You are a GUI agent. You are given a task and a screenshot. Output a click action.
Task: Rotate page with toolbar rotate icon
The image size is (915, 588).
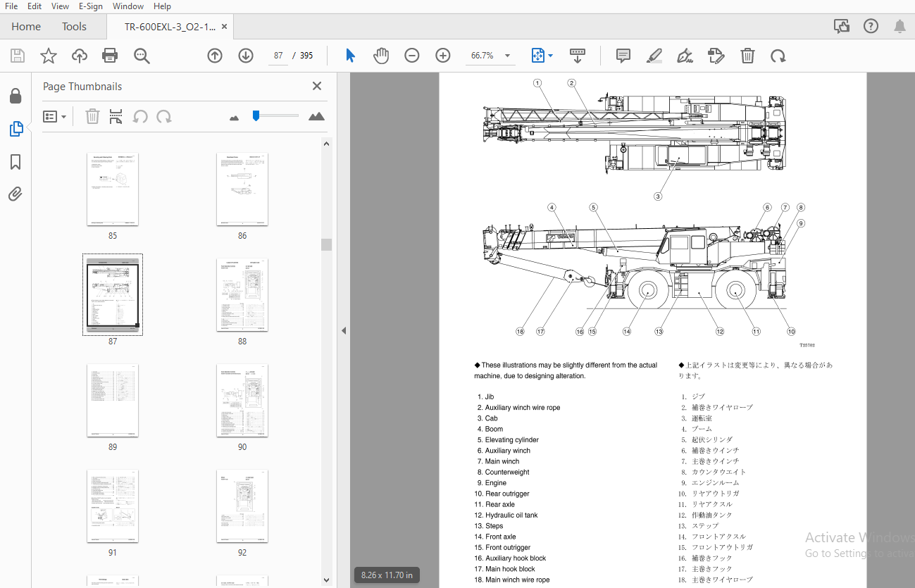[x=778, y=56]
